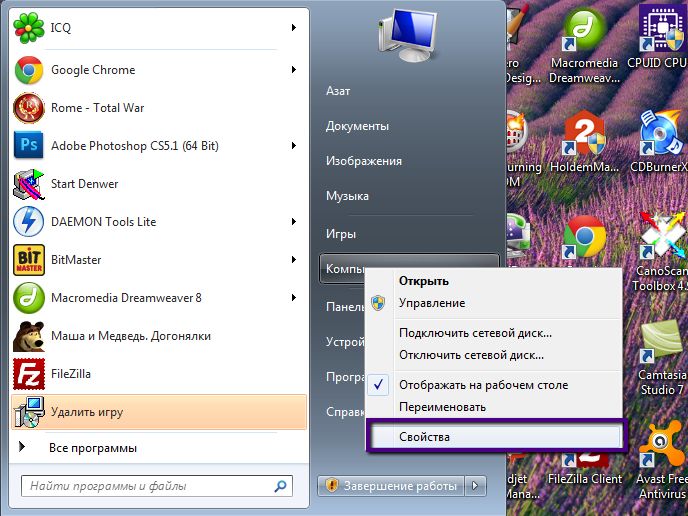Viewport: 688px width, 516px height.
Task: Launch BitMaster from the Start menu
Action: [x=76, y=260]
